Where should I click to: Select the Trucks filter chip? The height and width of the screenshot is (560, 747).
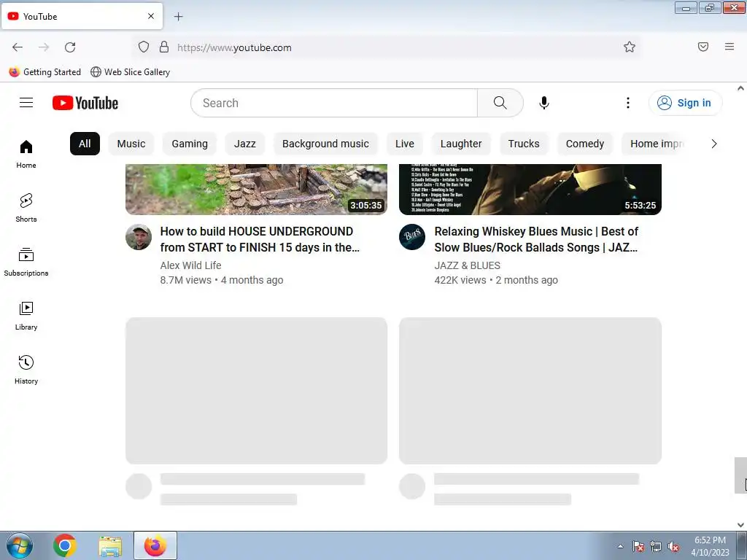[524, 144]
